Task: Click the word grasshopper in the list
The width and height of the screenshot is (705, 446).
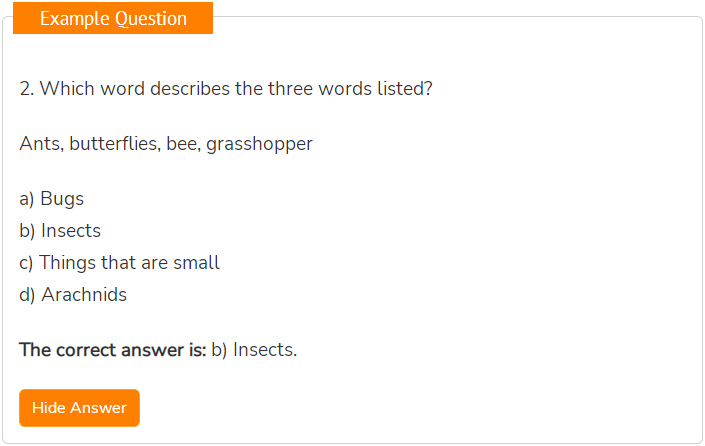Action: point(259,145)
